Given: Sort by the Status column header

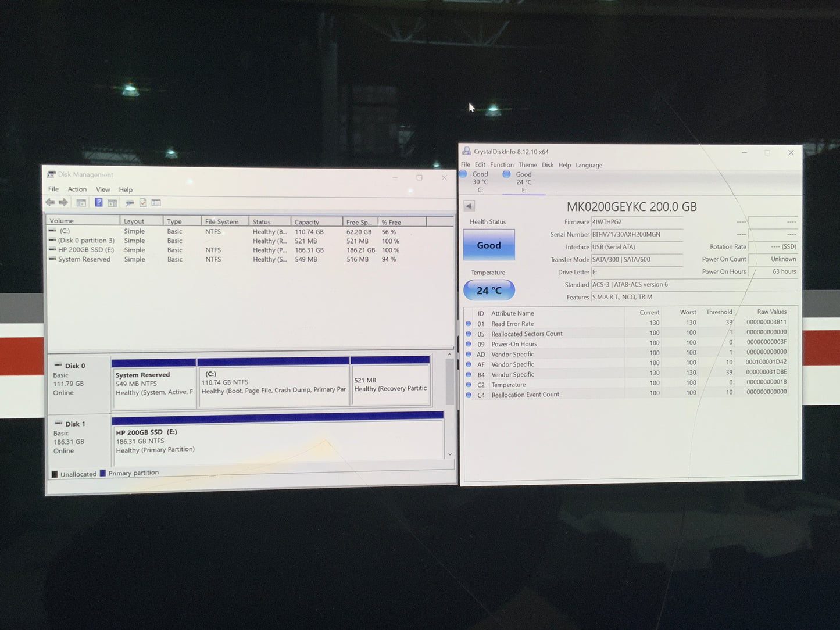Looking at the screenshot, I should coord(270,221).
